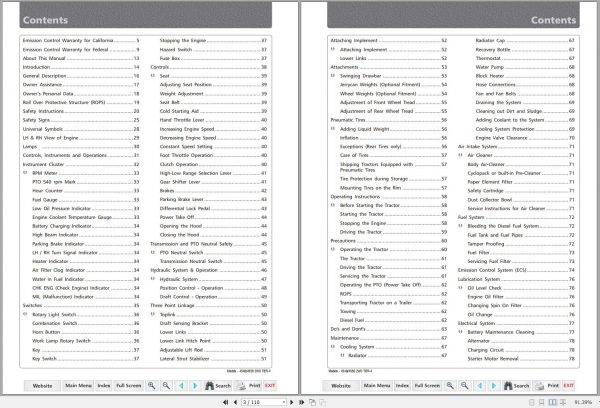The width and height of the screenshot is (600, 408).
Task: Click Full Screen button on right page
Action: [427, 385]
